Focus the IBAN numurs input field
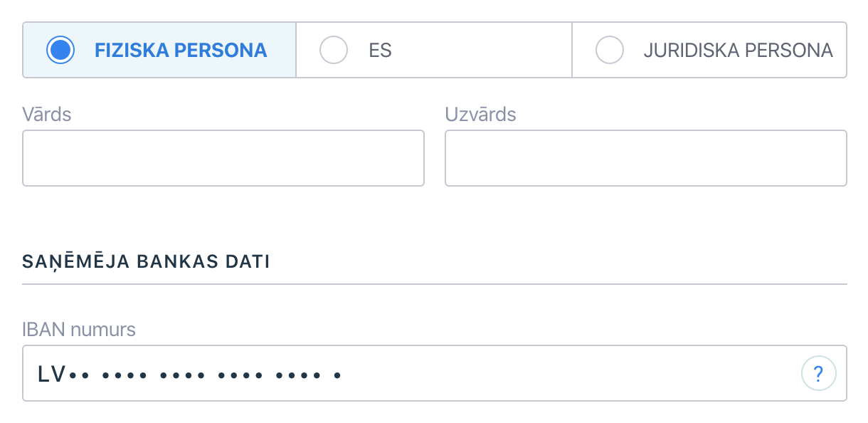Image resolution: width=868 pixels, height=423 pixels. click(x=435, y=373)
